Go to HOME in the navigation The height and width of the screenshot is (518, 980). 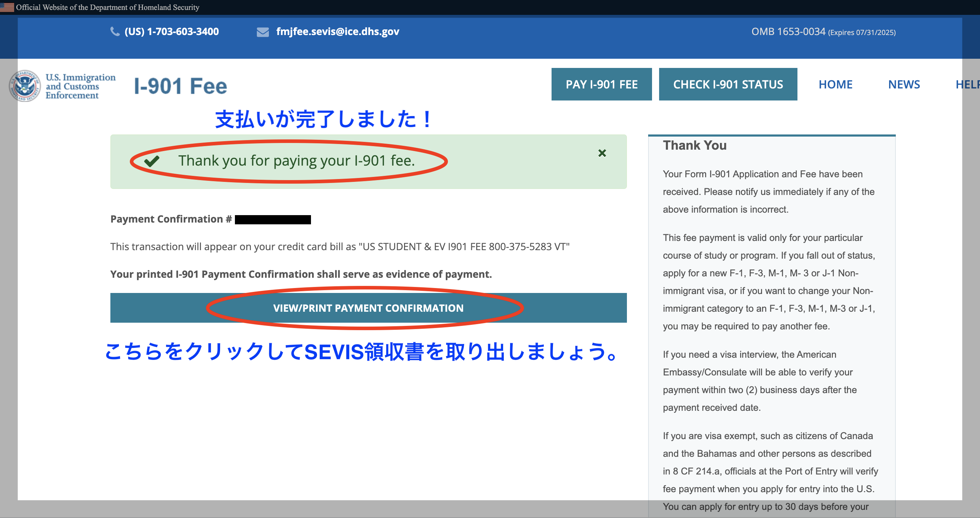coord(835,84)
